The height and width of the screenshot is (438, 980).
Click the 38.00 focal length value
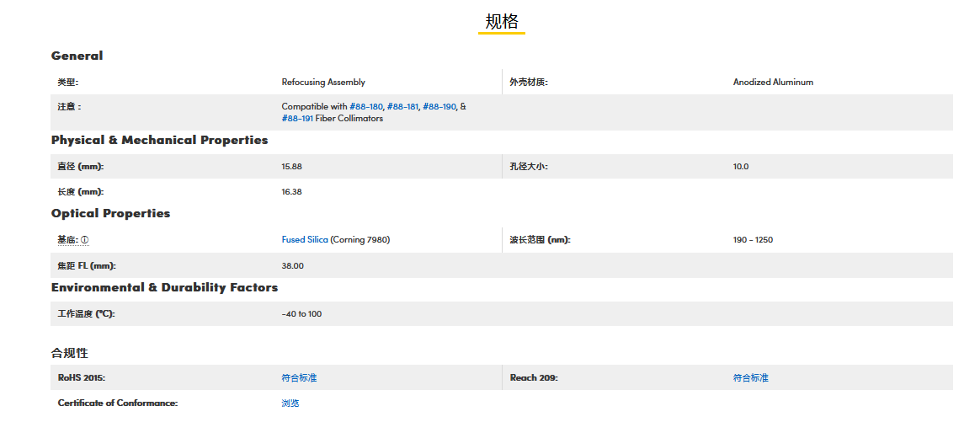coord(292,266)
